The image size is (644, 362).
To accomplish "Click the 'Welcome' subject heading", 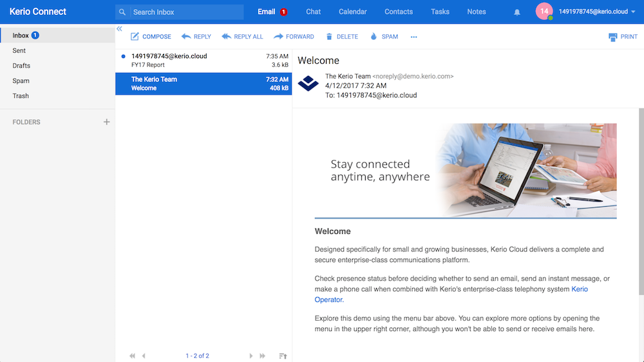I will point(318,61).
